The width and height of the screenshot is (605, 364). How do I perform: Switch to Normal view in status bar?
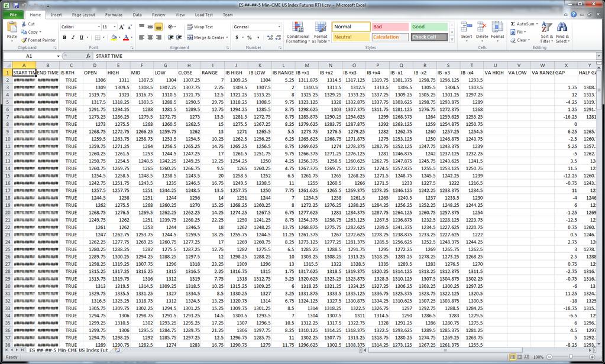click(512, 357)
